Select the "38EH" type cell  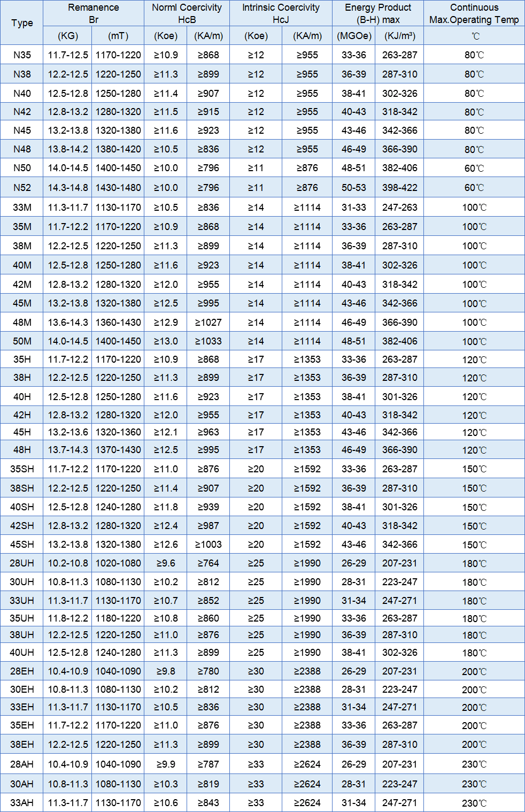(22, 744)
